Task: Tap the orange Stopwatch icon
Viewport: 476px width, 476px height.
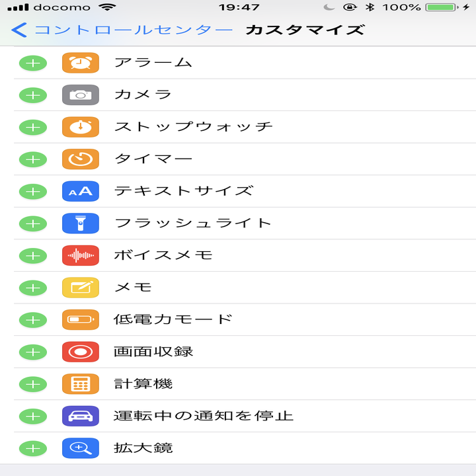Action: (81, 127)
